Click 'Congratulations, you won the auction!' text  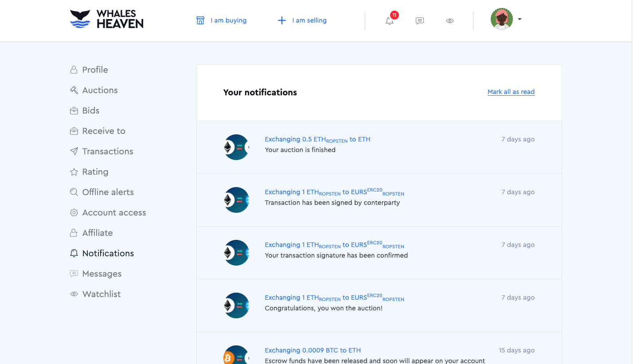point(324,308)
